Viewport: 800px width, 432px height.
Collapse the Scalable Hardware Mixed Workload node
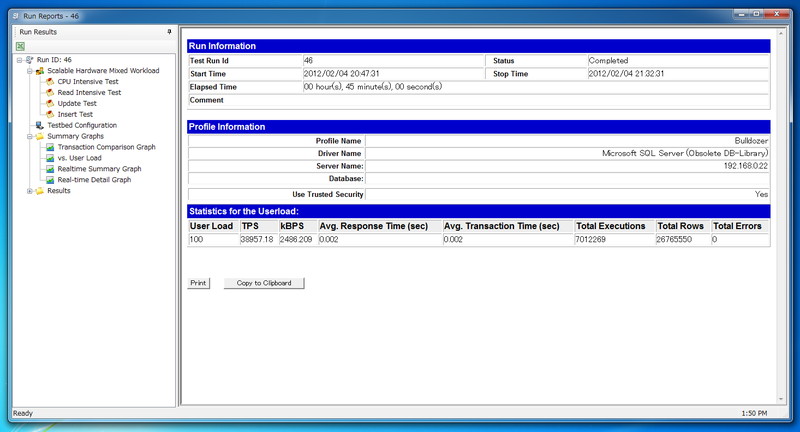coord(30,71)
